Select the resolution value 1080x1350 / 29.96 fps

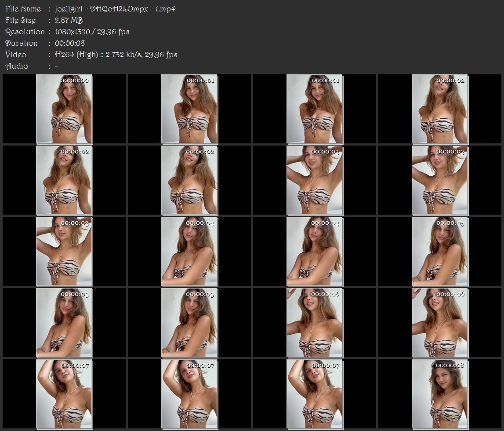tap(92, 32)
